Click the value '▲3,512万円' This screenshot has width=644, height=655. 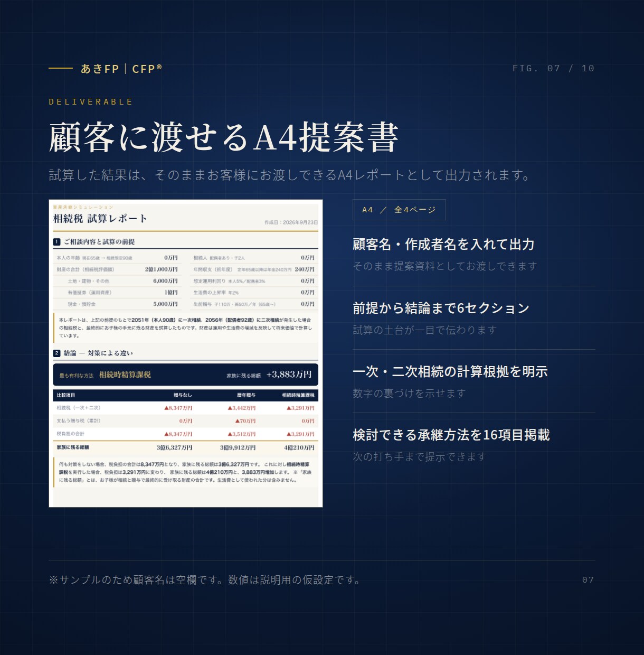click(242, 434)
